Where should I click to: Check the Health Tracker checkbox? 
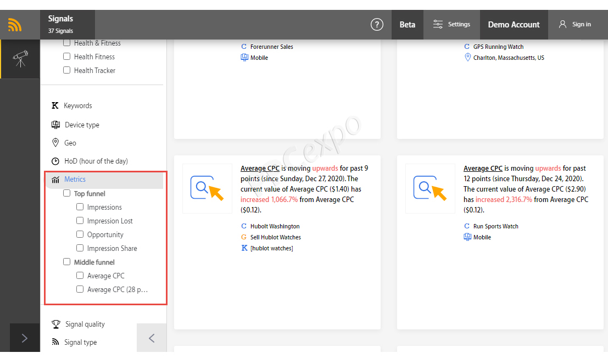click(x=66, y=70)
